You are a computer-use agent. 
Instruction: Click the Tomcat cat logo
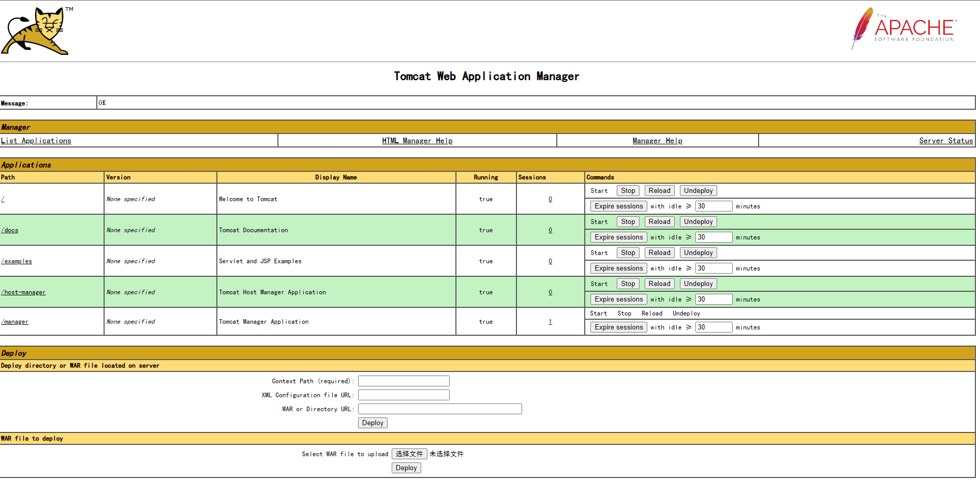pyautogui.click(x=36, y=31)
